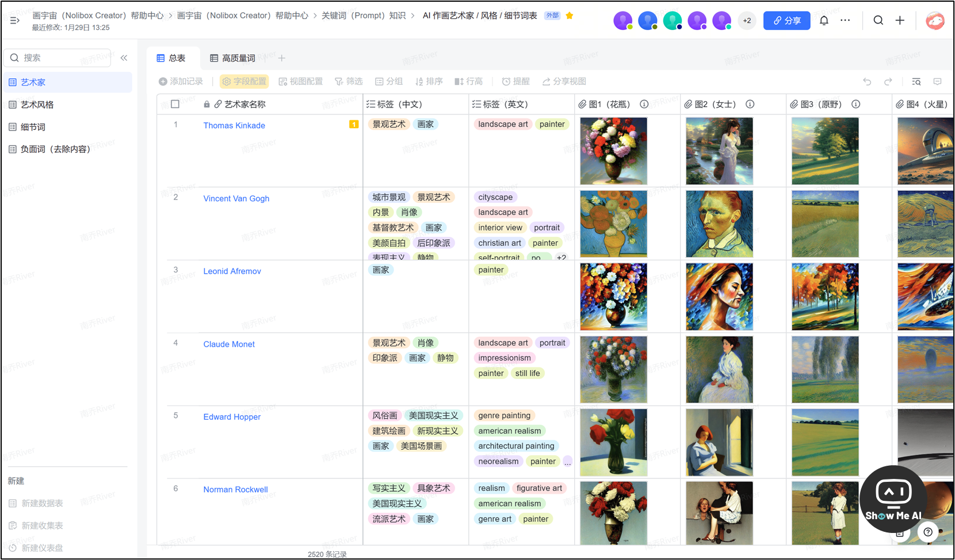Viewport: 955px width, 560px height.
Task: Toggle the select-all checkbox in header
Action: coord(175,104)
